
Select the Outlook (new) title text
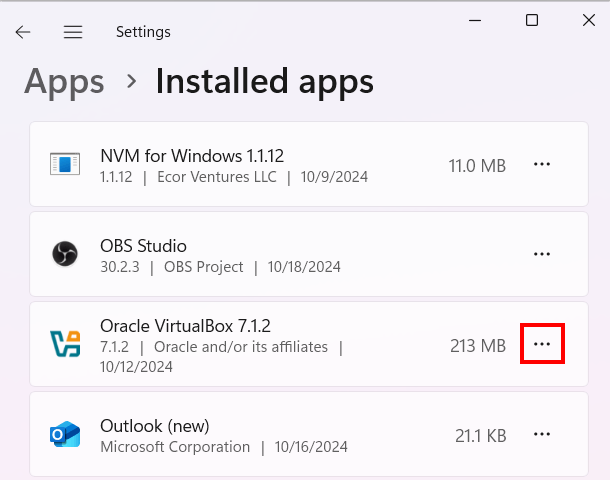click(x=154, y=426)
